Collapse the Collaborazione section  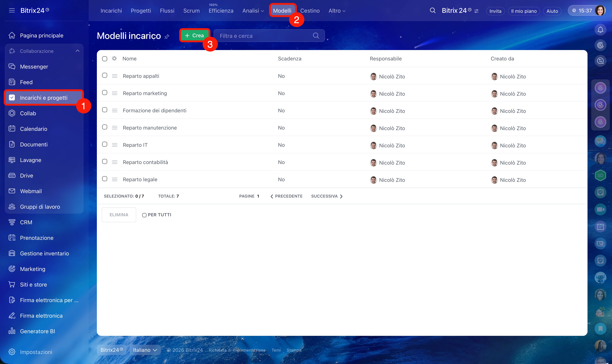(x=77, y=51)
